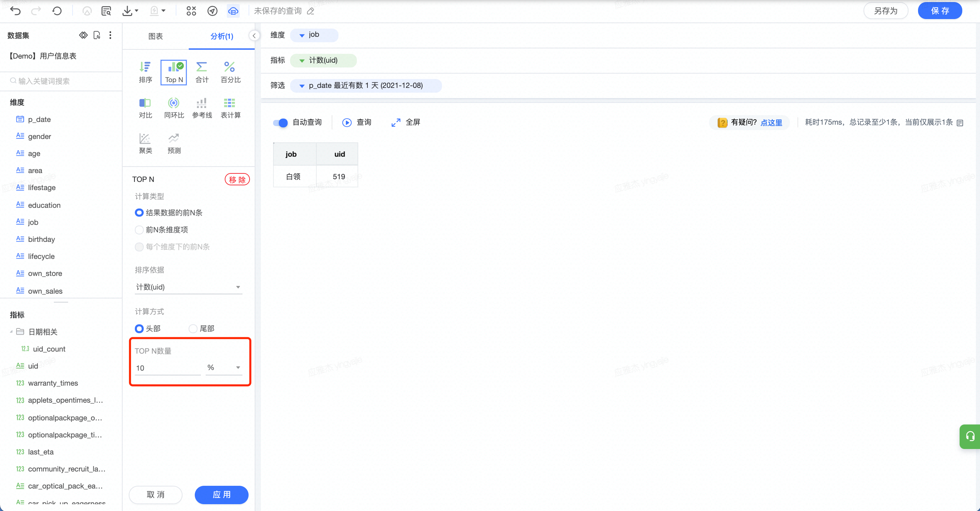Click the 白领 table cell

(x=295, y=176)
